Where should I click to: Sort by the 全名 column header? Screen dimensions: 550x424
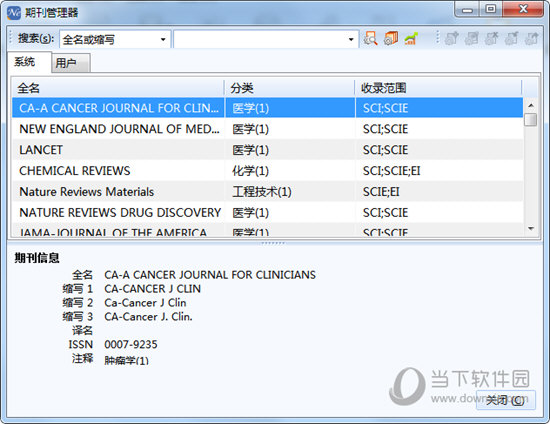point(119,88)
